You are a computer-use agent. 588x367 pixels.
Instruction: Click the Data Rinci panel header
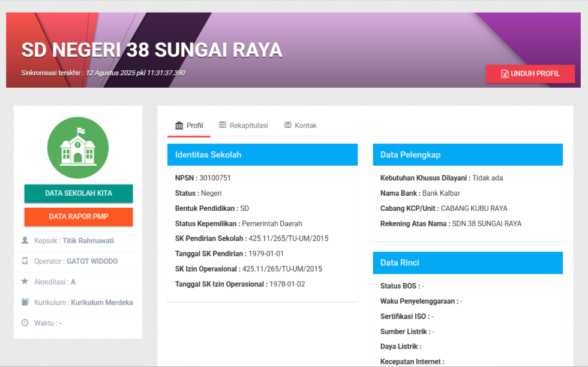467,262
